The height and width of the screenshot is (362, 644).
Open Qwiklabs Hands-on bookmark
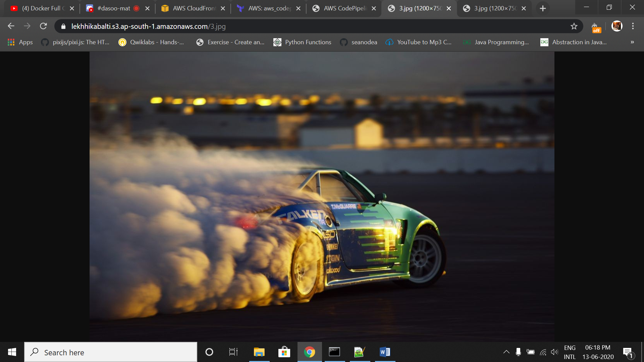[151, 42]
